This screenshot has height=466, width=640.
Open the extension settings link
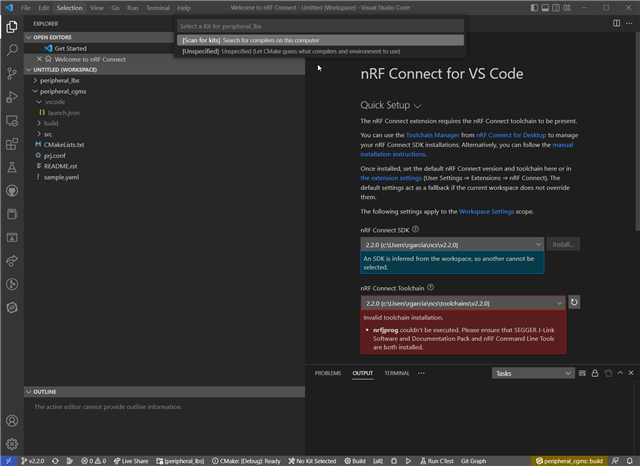click(391, 178)
